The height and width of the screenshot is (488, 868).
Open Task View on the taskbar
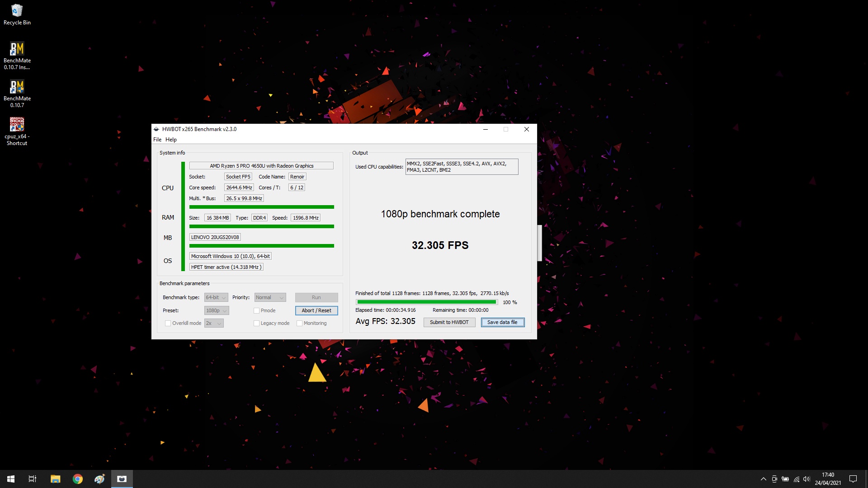[33, 479]
